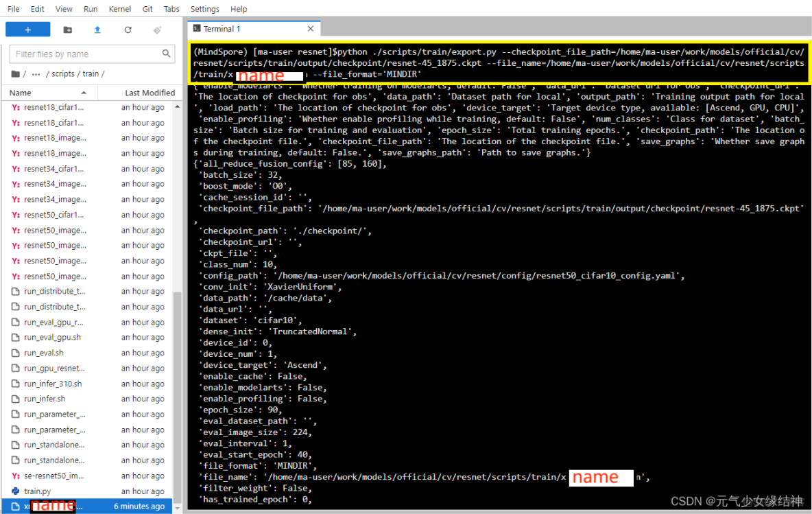Create a new folder in the file browser
This screenshot has width=812, height=514.
click(x=67, y=29)
